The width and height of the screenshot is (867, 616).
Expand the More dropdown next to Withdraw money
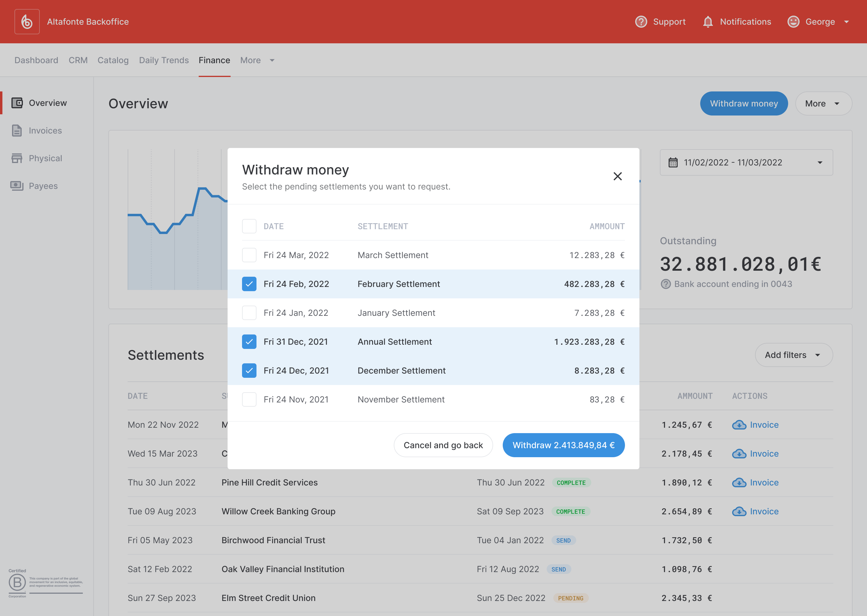823,103
